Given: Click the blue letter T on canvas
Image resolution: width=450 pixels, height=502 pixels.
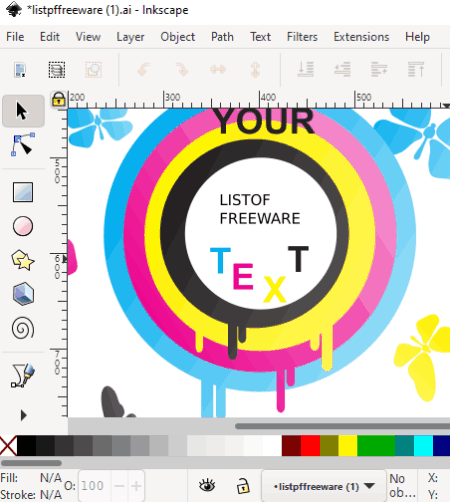Looking at the screenshot, I should click(220, 260).
